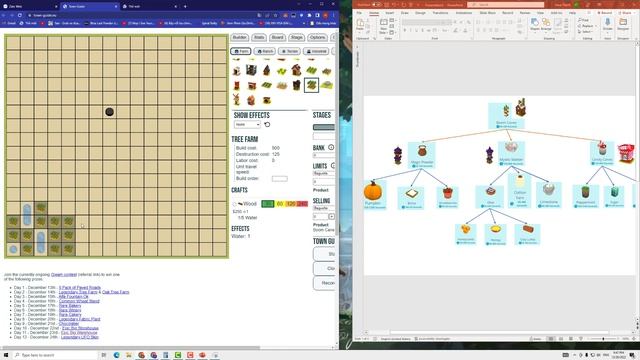Adjust PowerPoint zoom slider in status bar
Viewport: 640px width, 360px height.
603,339
